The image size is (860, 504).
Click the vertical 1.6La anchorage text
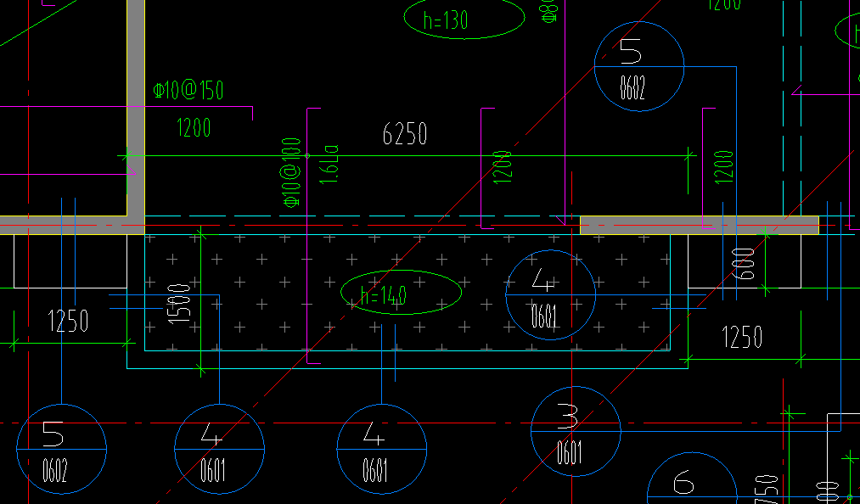pyautogui.click(x=329, y=165)
